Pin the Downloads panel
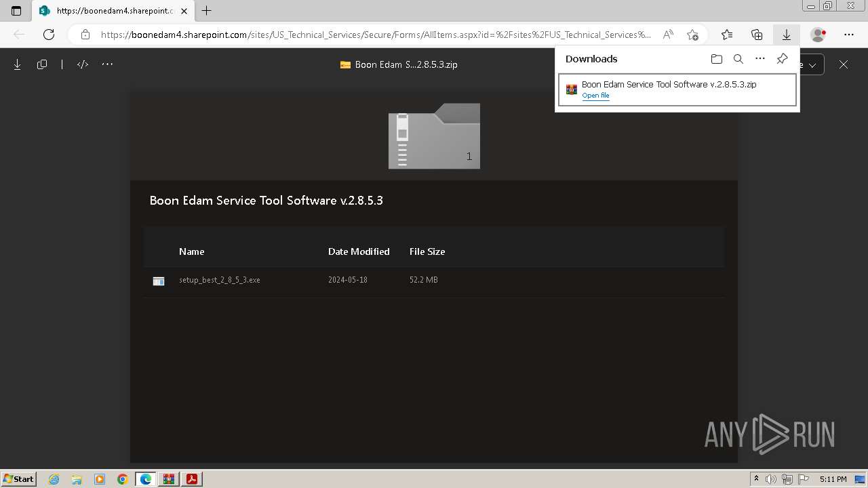The width and height of the screenshot is (868, 488). 782,59
